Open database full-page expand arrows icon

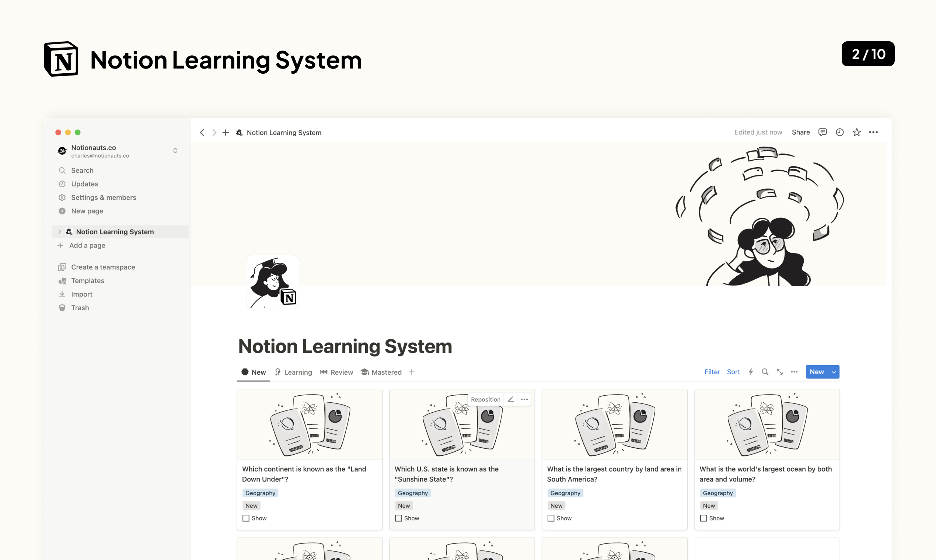[x=780, y=372]
